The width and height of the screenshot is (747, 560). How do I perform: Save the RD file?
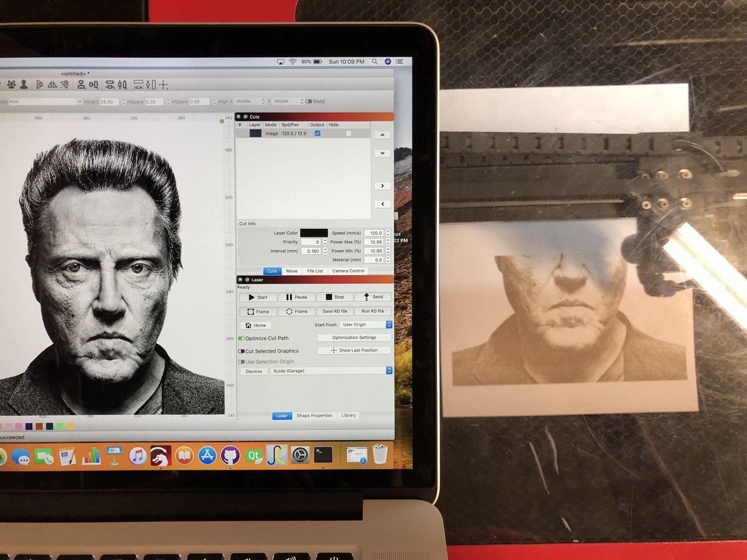pyautogui.click(x=334, y=311)
